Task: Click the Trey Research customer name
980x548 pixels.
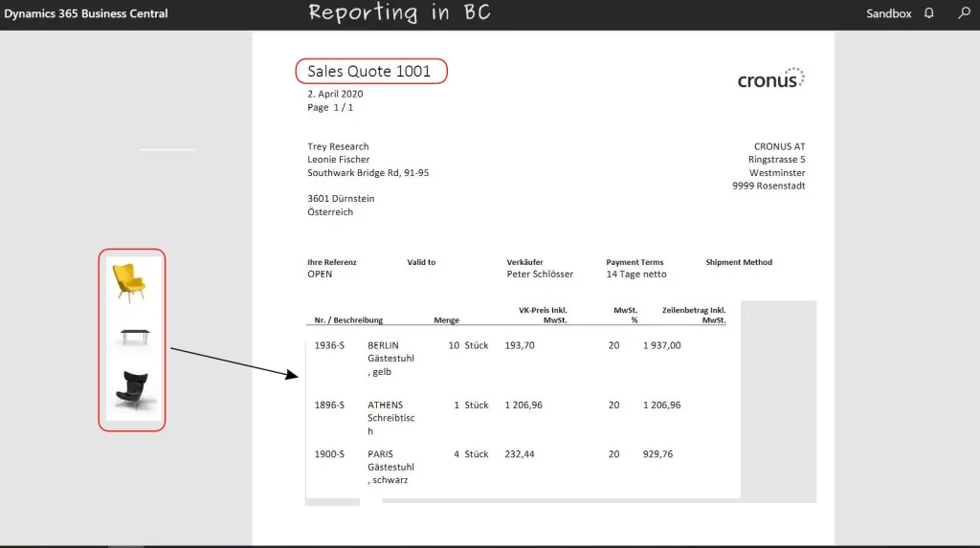Action: pos(338,146)
